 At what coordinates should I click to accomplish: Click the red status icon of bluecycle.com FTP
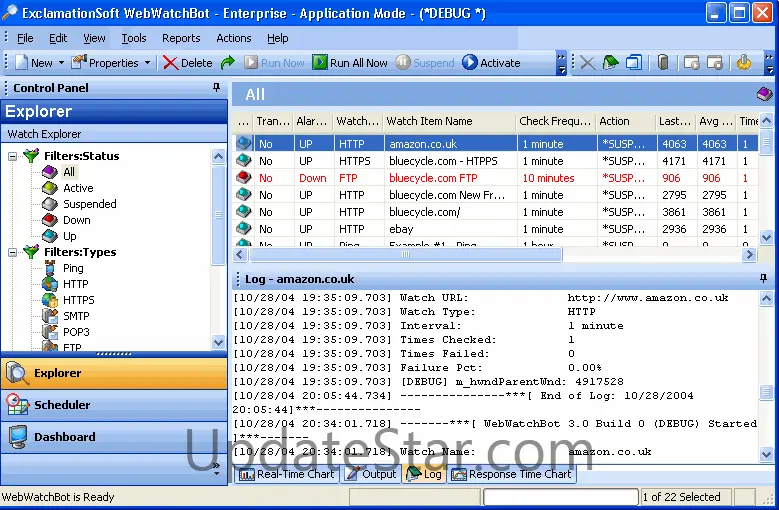pyautogui.click(x=243, y=177)
